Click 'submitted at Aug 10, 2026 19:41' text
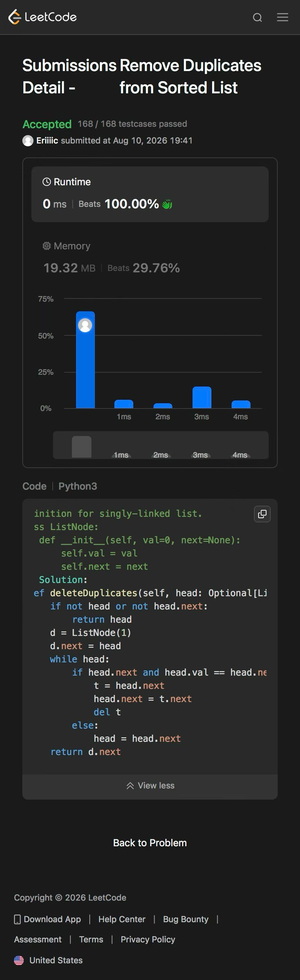Viewport: 300px width, 980px height. pyautogui.click(x=127, y=140)
